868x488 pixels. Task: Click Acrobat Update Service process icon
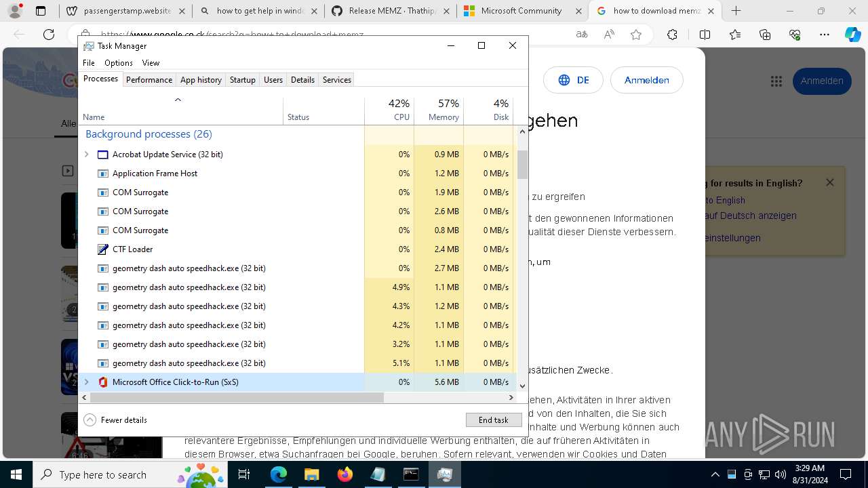(103, 155)
